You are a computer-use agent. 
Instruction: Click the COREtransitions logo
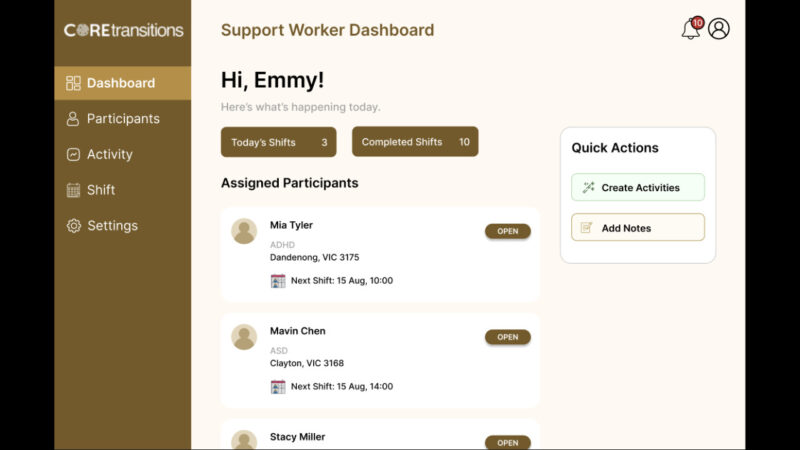(123, 30)
